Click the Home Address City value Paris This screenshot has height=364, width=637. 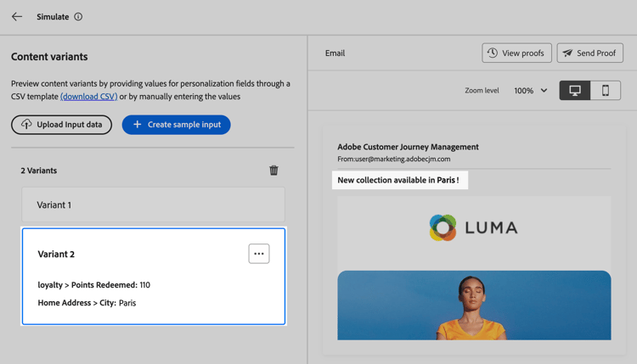pyautogui.click(x=127, y=303)
